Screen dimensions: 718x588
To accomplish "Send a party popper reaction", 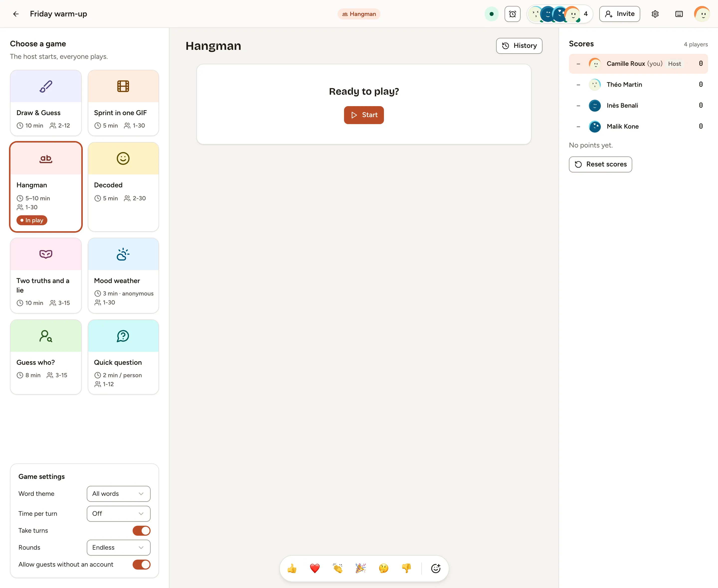I will pyautogui.click(x=360, y=568).
